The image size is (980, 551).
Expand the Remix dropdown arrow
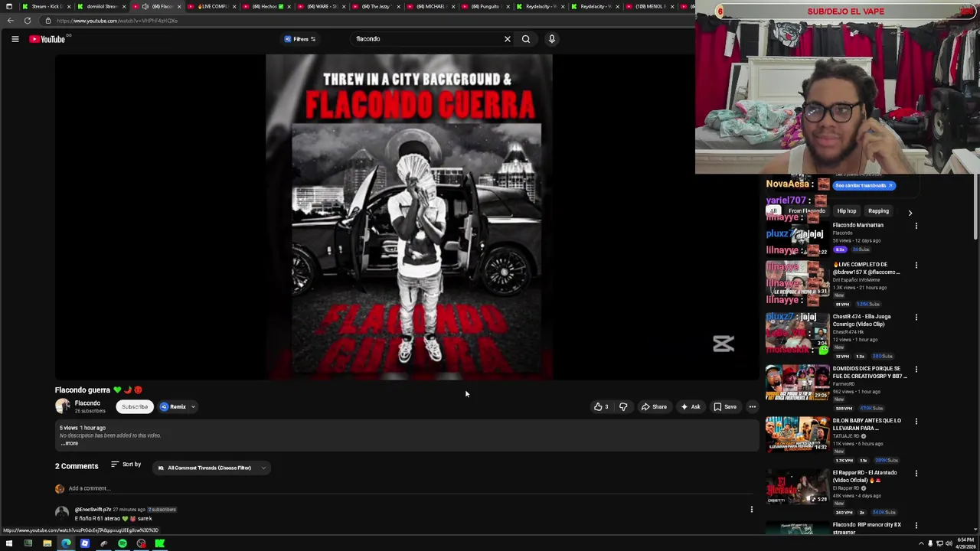193,407
